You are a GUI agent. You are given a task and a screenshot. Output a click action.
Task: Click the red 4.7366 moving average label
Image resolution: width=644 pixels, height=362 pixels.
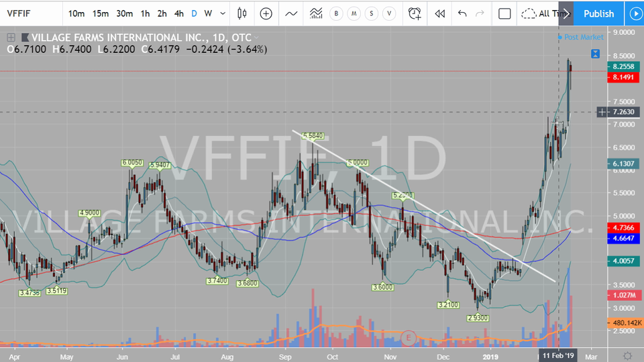[623, 228]
